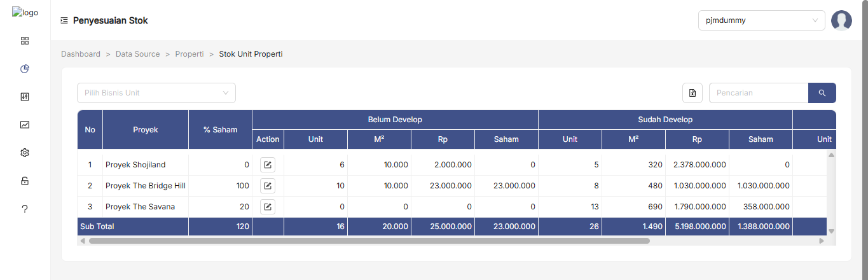The image size is (868, 280).
Task: Go to Dashboard breadcrumb link
Action: [81, 54]
